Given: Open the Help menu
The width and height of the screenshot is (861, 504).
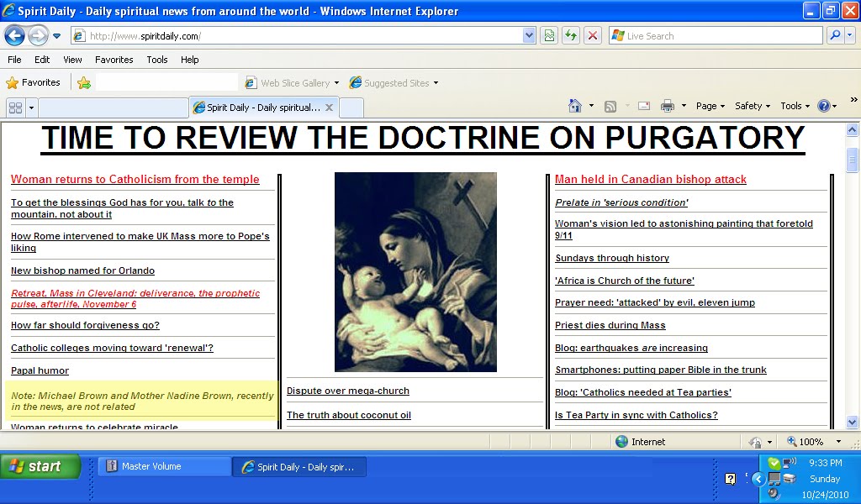Looking at the screenshot, I should [190, 60].
